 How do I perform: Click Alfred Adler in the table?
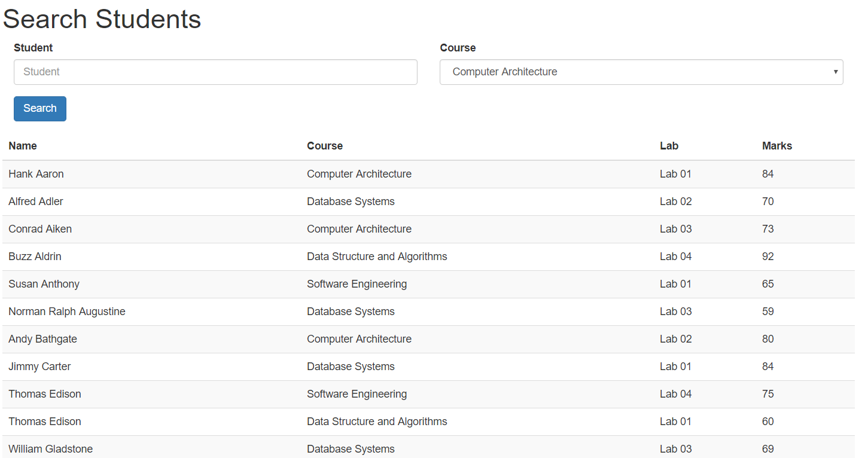36,201
